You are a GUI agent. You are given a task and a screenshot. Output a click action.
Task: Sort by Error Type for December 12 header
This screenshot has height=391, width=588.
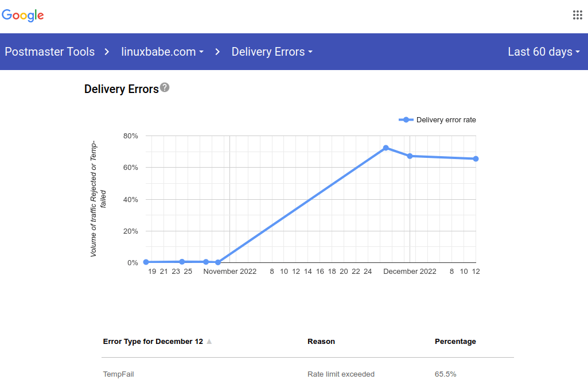pyautogui.click(x=153, y=342)
